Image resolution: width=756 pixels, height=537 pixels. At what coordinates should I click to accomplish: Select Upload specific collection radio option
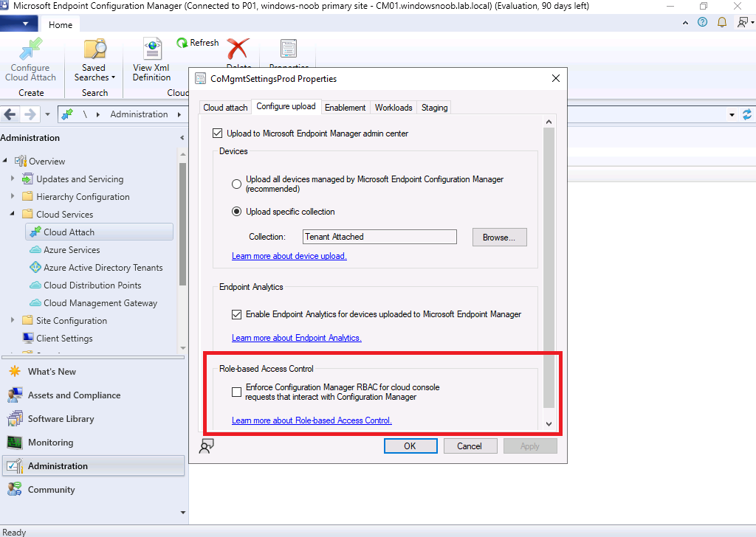click(x=236, y=212)
